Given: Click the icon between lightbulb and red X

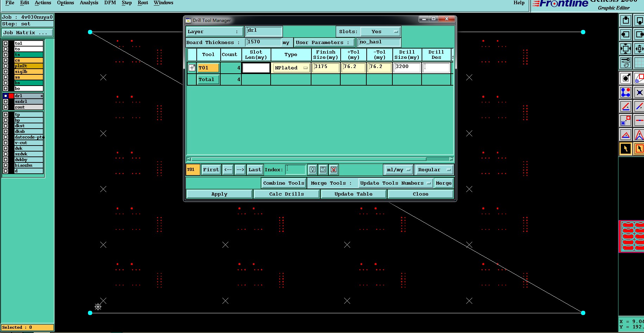Looking at the screenshot, I should pos(323,169).
